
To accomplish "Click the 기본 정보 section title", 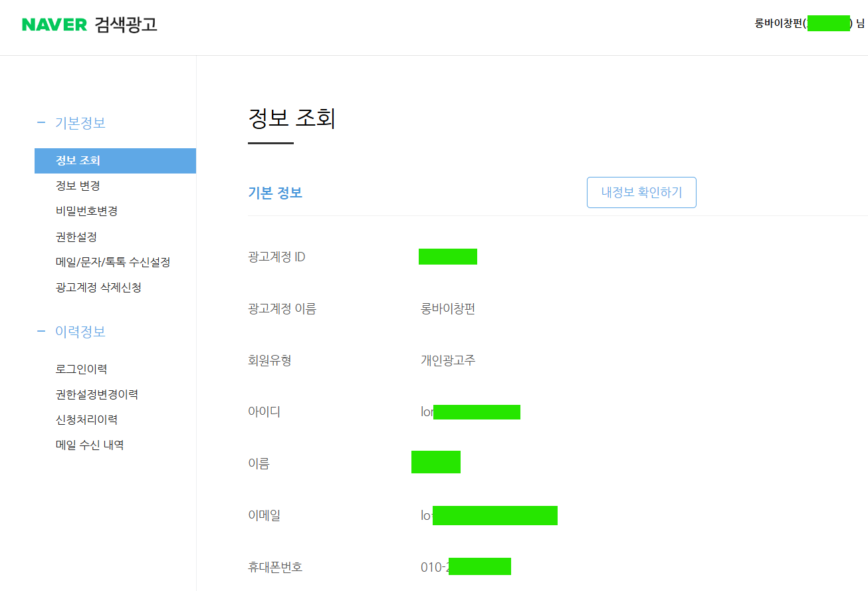I will (x=275, y=193).
